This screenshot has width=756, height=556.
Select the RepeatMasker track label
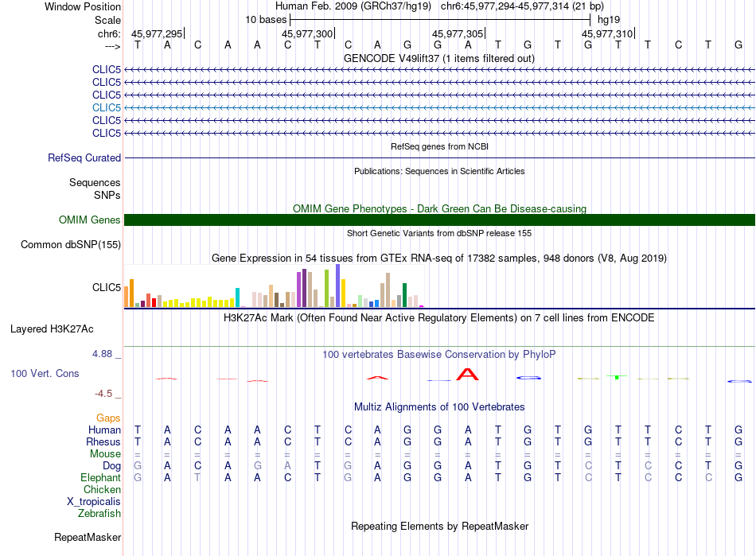point(88,537)
